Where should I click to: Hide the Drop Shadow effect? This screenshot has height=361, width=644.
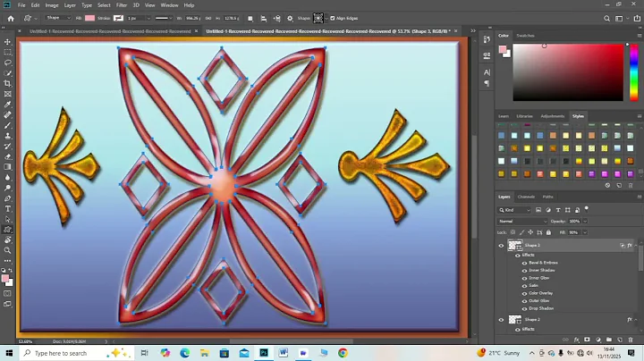[x=524, y=308]
